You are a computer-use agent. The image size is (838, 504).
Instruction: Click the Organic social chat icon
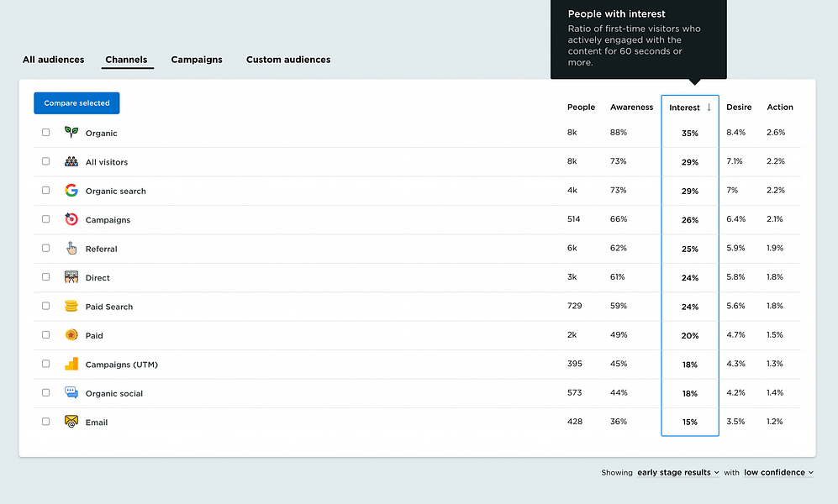tap(71, 393)
